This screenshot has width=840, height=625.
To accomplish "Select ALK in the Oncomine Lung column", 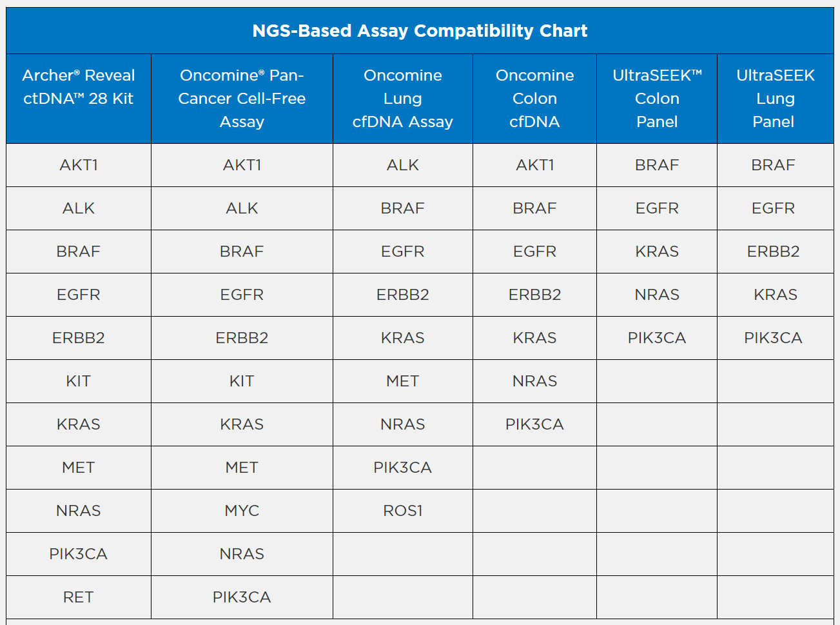I will coord(403,165).
